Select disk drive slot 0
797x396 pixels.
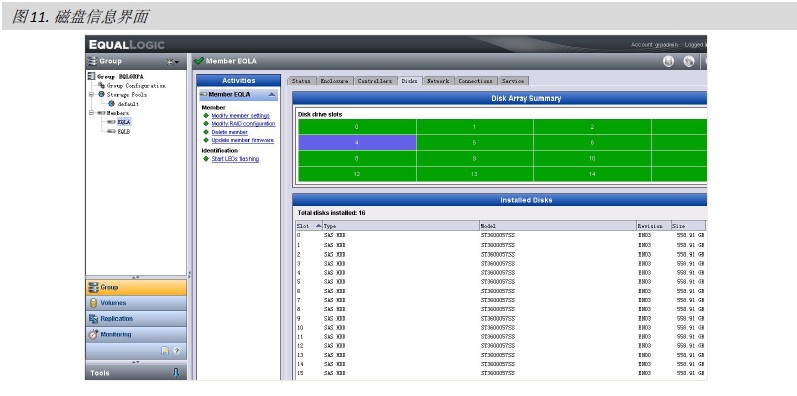357,127
